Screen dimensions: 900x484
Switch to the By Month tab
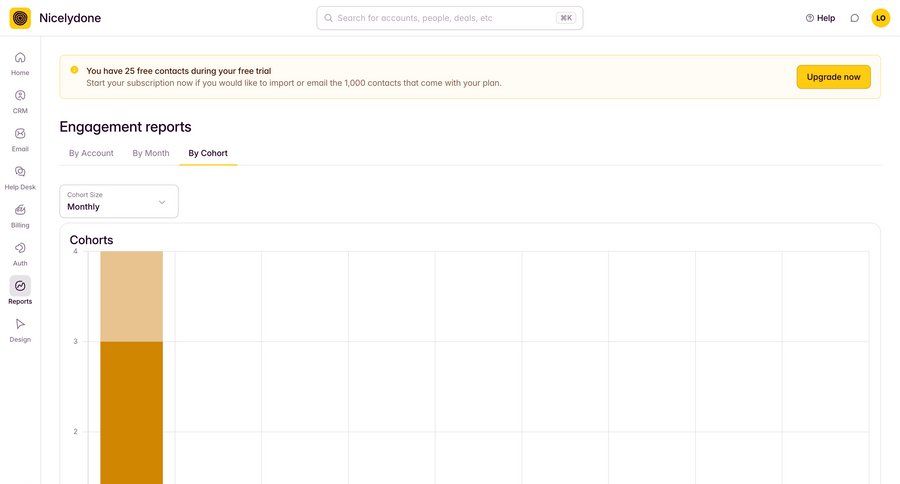click(151, 153)
